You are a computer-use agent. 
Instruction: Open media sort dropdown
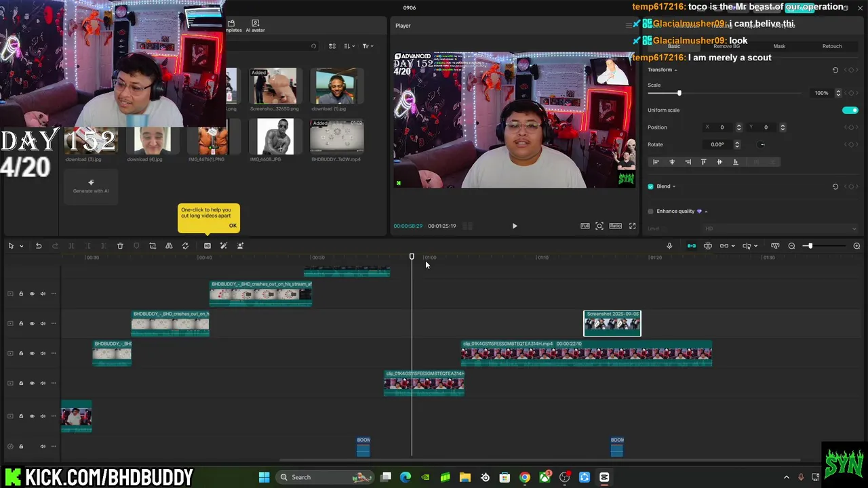coord(349,46)
